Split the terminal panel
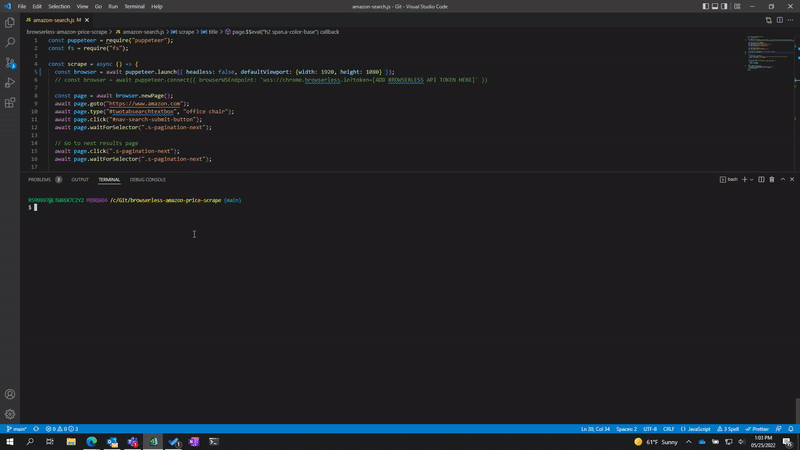 [x=761, y=180]
